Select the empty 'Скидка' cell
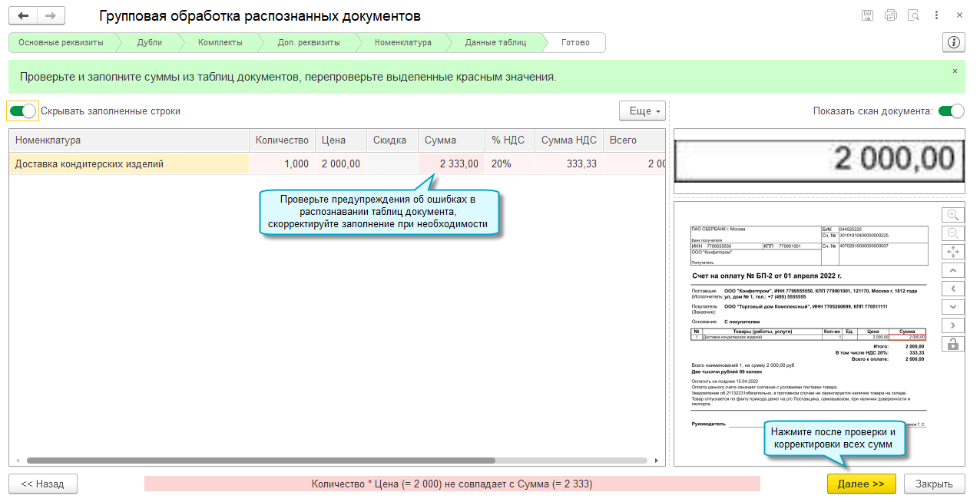 tap(392, 163)
